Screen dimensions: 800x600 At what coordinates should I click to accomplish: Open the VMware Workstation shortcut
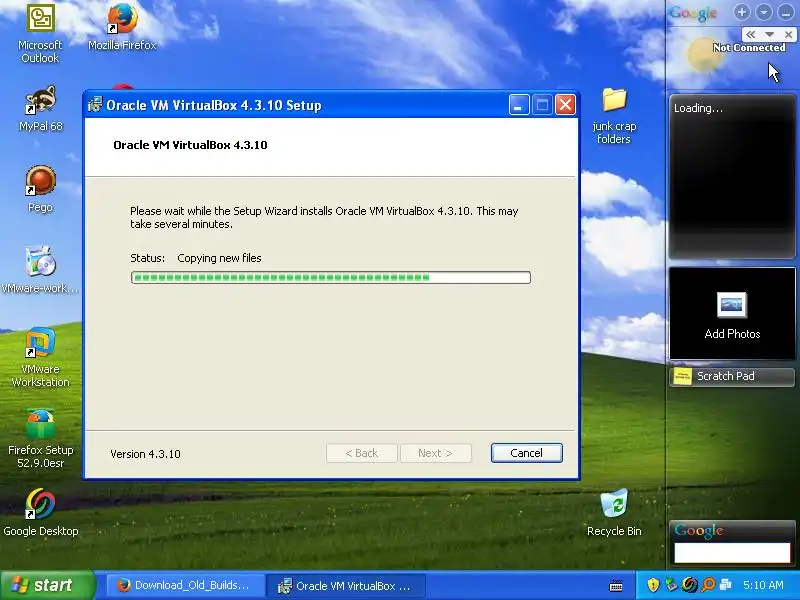coord(40,343)
